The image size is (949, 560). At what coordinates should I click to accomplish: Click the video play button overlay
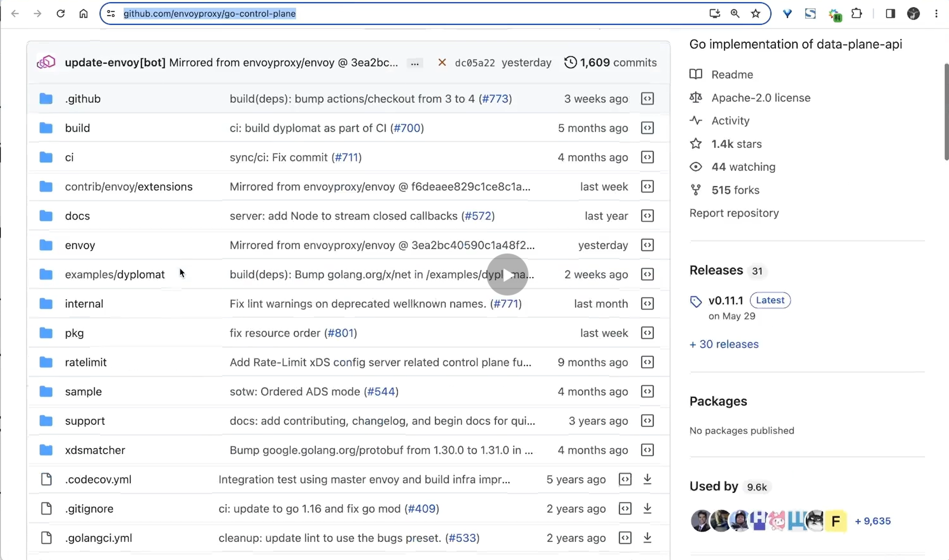[507, 275]
